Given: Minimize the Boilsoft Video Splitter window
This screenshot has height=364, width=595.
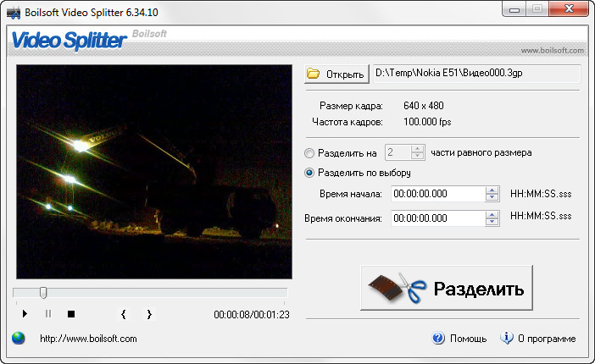Looking at the screenshot, I should coord(514,9).
